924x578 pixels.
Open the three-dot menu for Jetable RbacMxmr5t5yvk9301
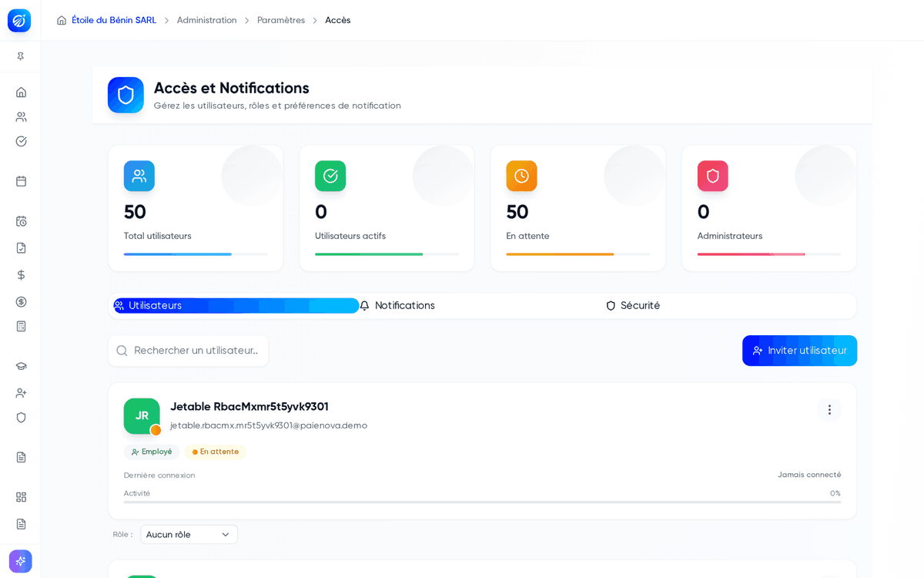(x=829, y=410)
